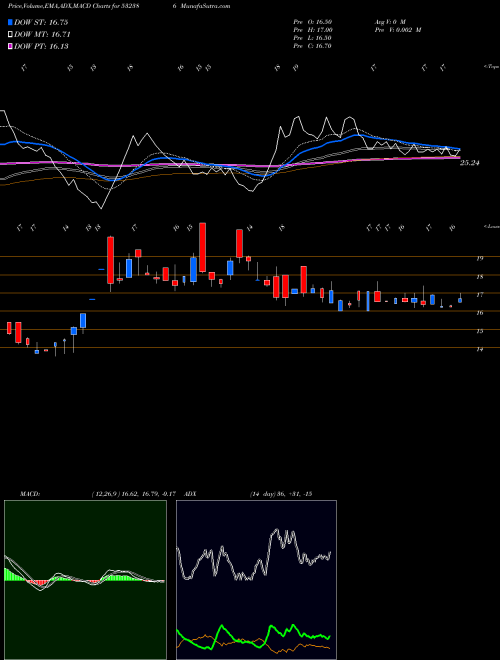Click the 'Pre C: 16.70' close value
The height and width of the screenshot is (660, 500).
point(312,46)
